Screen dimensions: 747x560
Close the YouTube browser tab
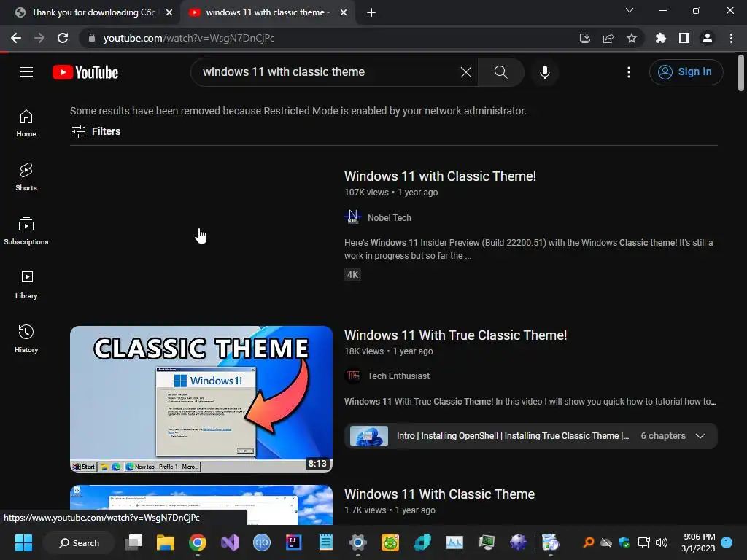[344, 12]
